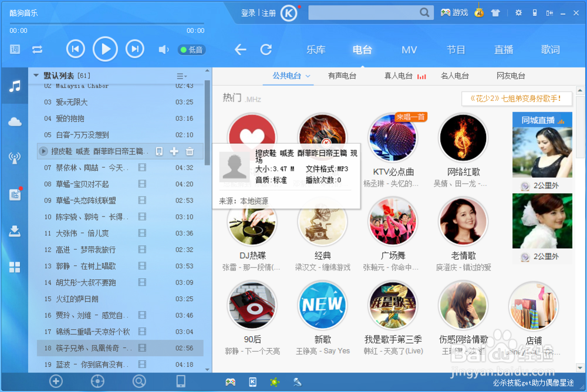Collapse the 默认列表 playlist triangle
The width and height of the screenshot is (587, 392).
pyautogui.click(x=36, y=75)
